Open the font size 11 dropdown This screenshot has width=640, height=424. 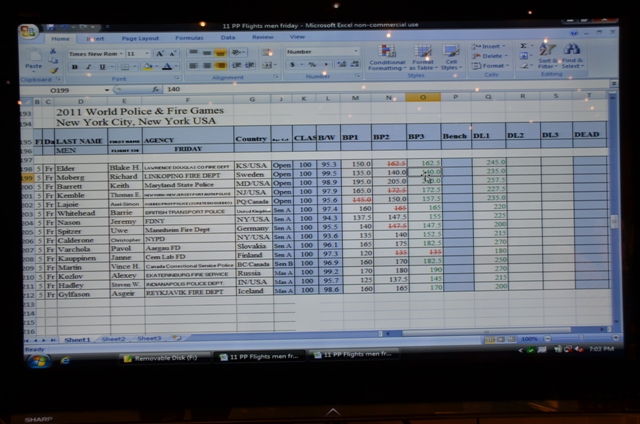click(147, 53)
